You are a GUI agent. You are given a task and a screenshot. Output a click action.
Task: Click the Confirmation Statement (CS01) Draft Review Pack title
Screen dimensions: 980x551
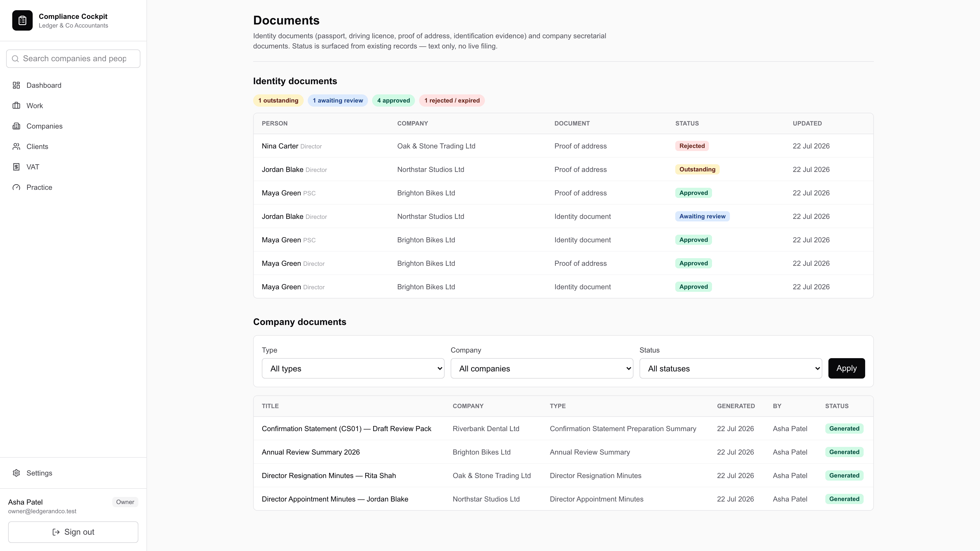(x=347, y=429)
